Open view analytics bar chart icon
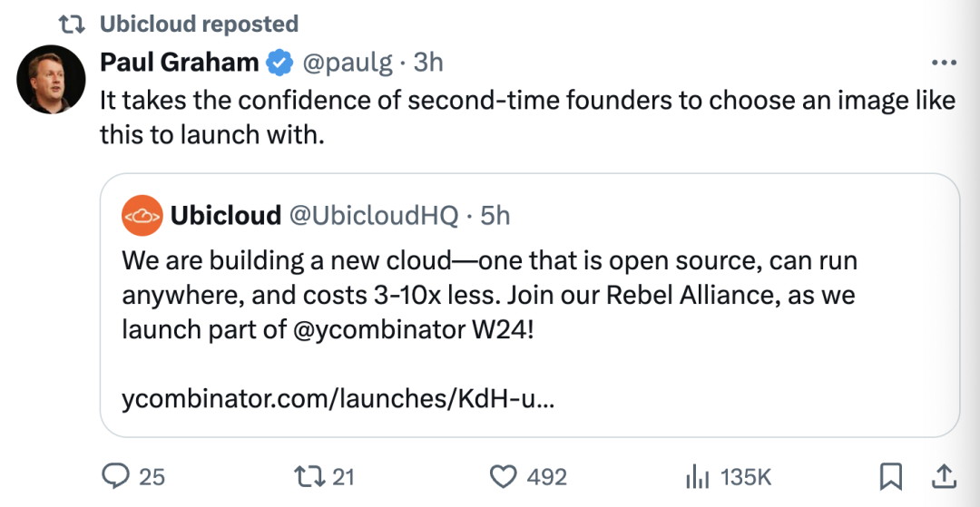 (x=697, y=476)
